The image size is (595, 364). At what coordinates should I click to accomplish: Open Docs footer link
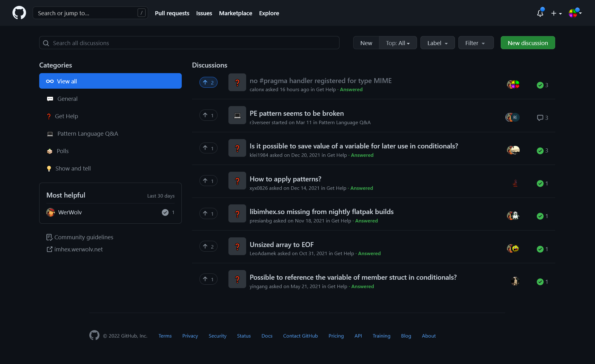click(267, 336)
